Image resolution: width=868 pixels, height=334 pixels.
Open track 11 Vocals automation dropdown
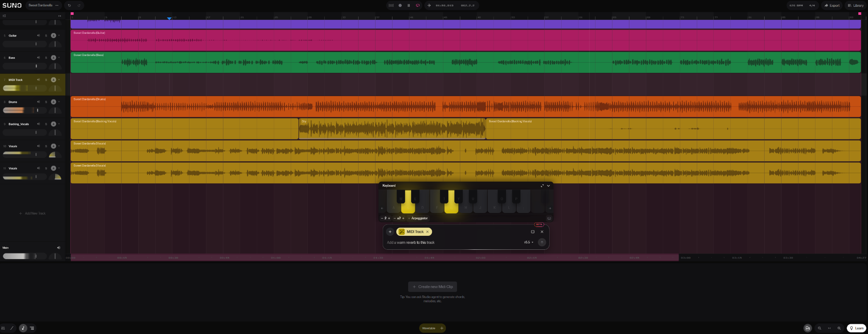pos(58,168)
